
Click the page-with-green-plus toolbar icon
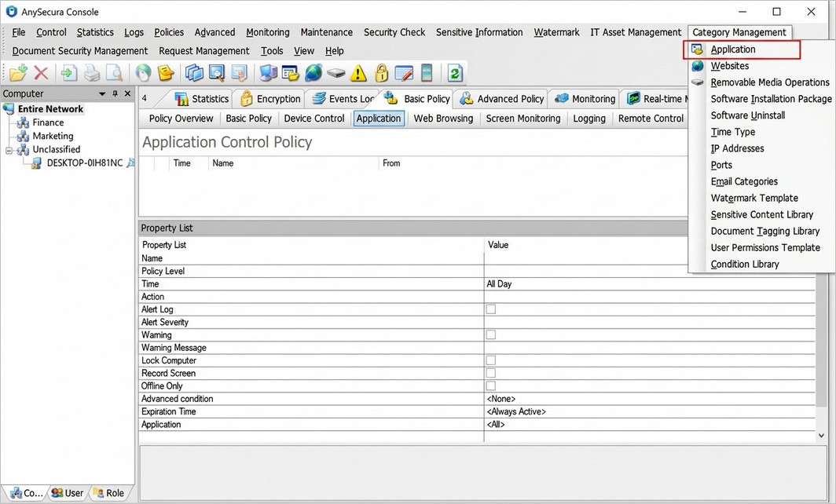[69, 73]
